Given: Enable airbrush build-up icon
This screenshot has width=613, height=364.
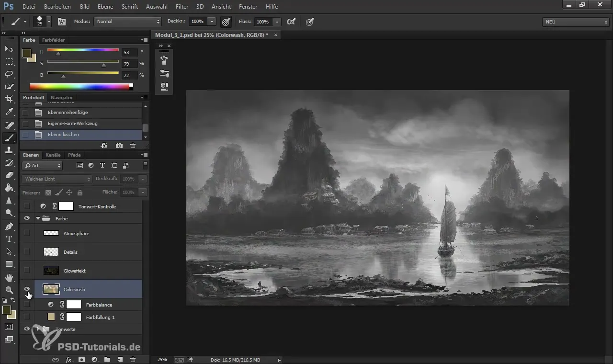Looking at the screenshot, I should [x=291, y=22].
